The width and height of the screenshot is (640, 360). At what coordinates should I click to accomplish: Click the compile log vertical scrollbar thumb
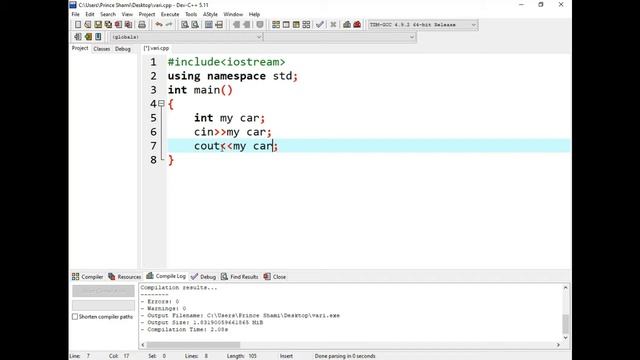tap(565, 324)
